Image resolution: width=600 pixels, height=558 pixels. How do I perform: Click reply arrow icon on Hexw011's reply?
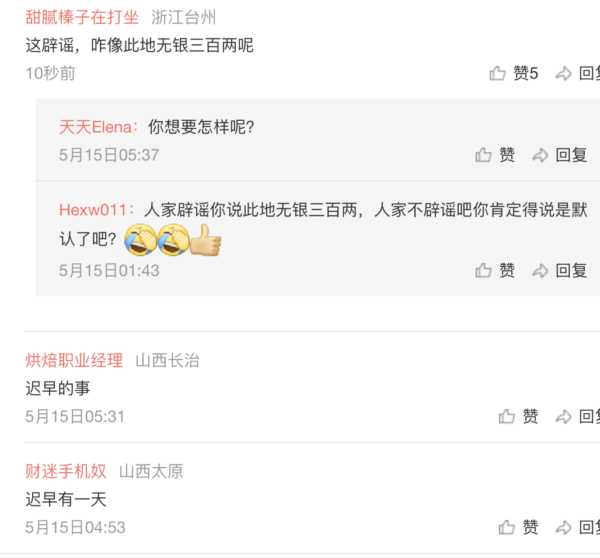coord(540,271)
